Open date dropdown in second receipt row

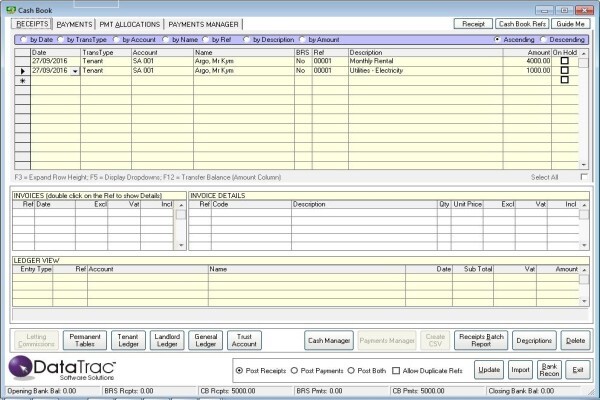pos(75,71)
